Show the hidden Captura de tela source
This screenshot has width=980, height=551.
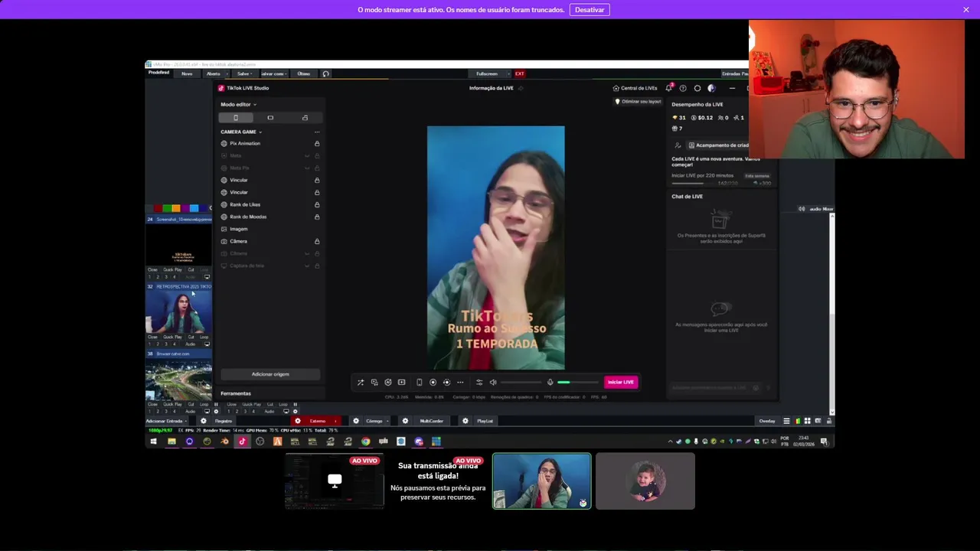[307, 266]
